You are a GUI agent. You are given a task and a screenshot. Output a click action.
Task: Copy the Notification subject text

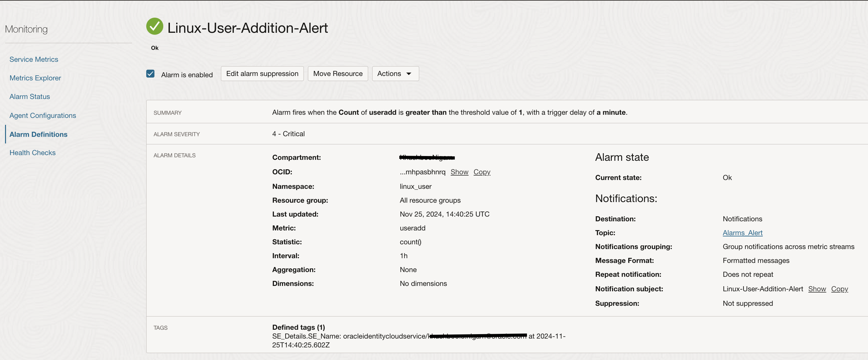[839, 289]
